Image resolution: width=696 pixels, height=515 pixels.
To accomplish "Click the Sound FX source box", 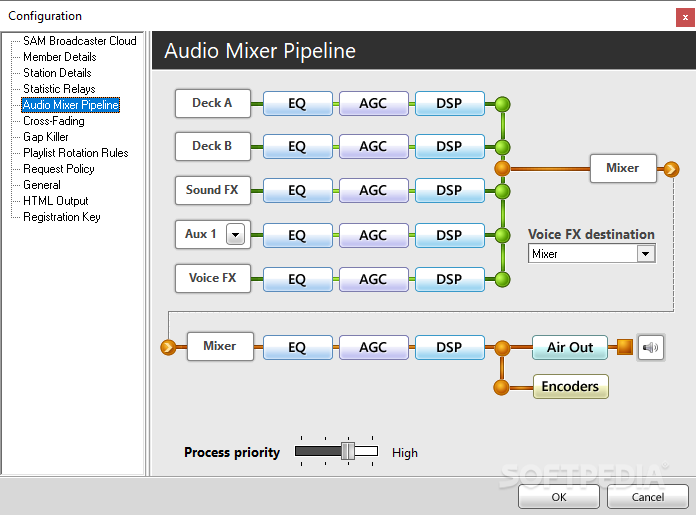I will (213, 190).
